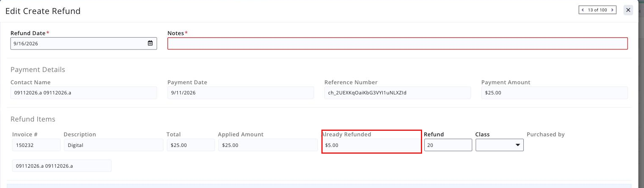Go to next record arrow in pager
This screenshot has height=188, width=644.
click(x=612, y=10)
